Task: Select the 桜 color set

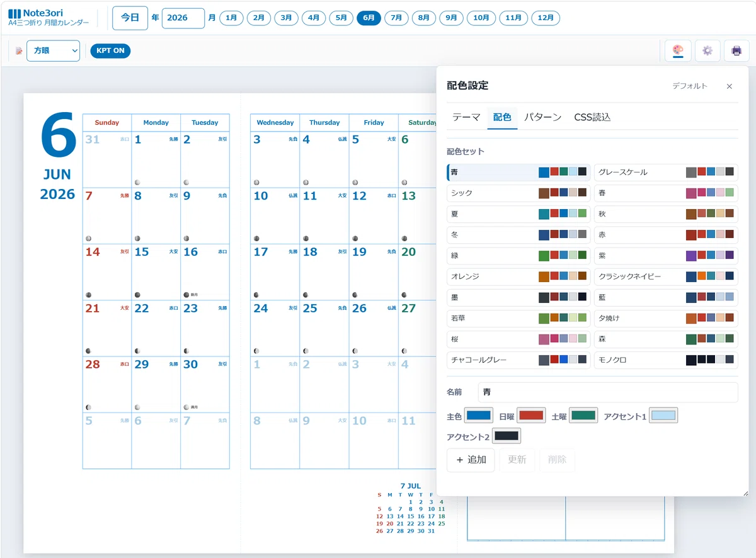Action: pyautogui.click(x=518, y=339)
